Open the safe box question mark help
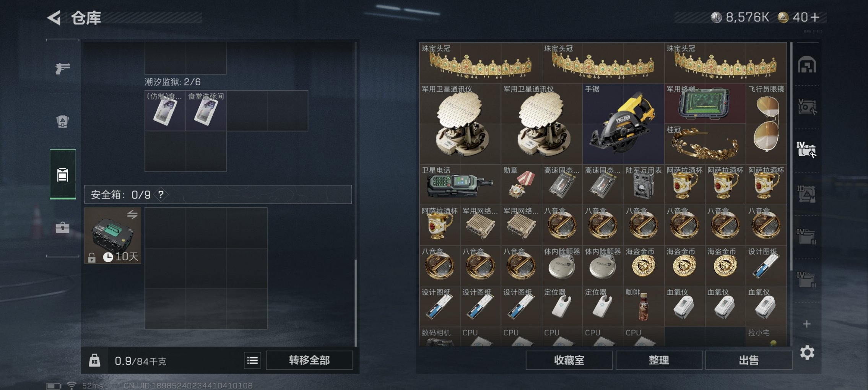Viewport: 868px width, 390px height. pyautogui.click(x=161, y=195)
